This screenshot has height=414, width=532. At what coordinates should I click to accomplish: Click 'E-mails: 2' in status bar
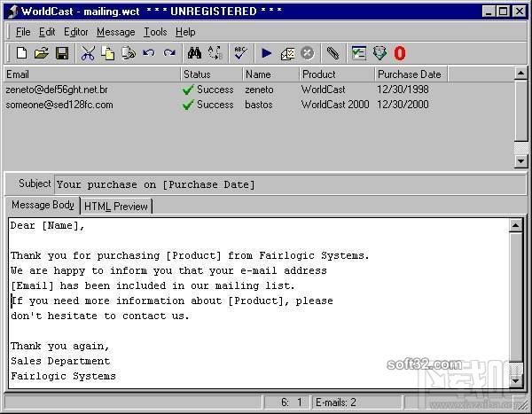tap(335, 402)
